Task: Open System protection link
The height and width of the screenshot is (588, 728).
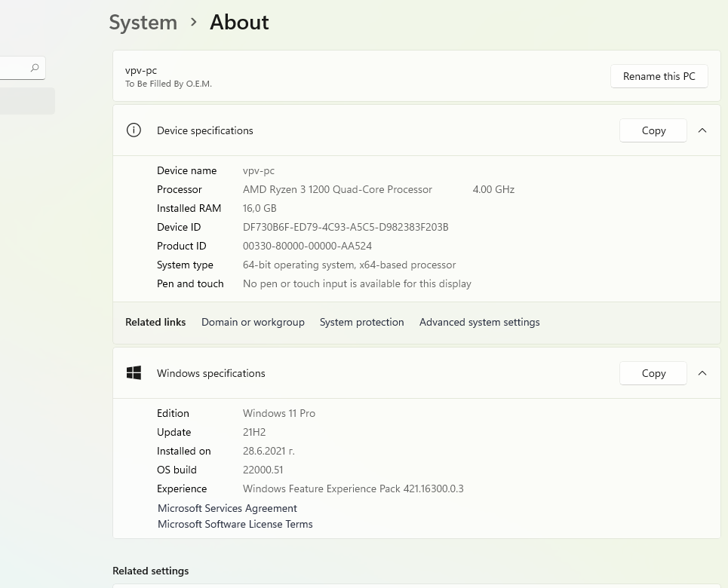Action: tap(361, 322)
